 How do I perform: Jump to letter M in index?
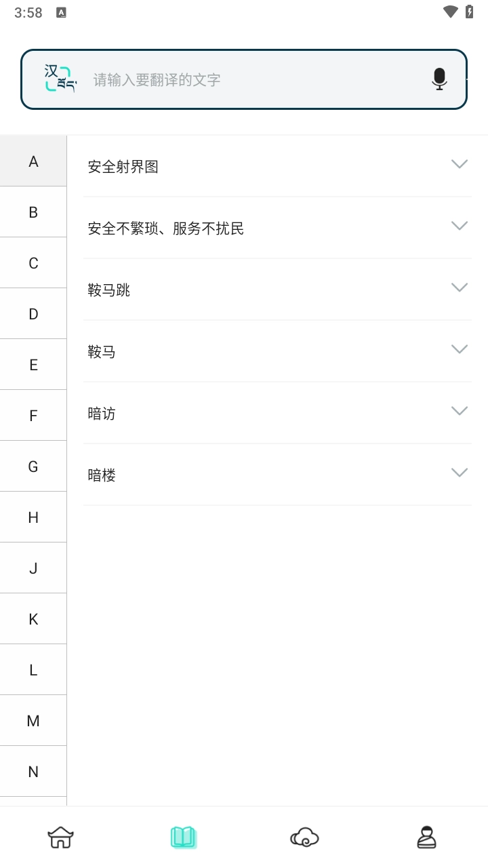(33, 721)
